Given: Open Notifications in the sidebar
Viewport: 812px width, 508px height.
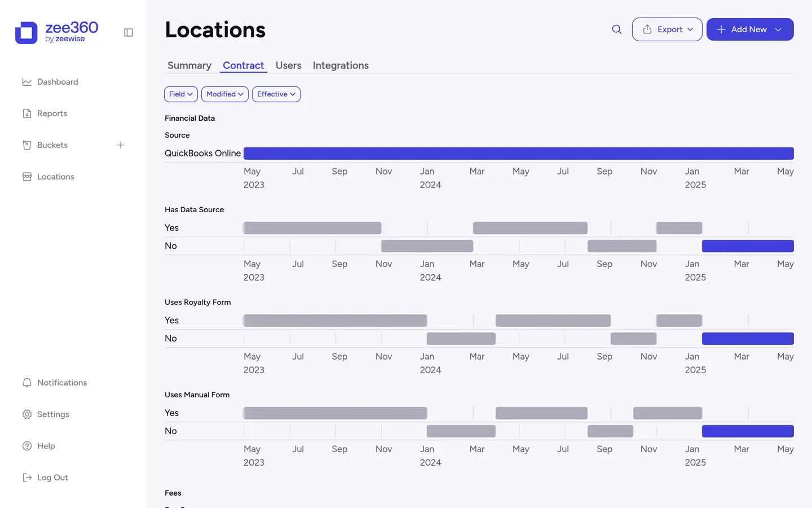Looking at the screenshot, I should pos(62,383).
